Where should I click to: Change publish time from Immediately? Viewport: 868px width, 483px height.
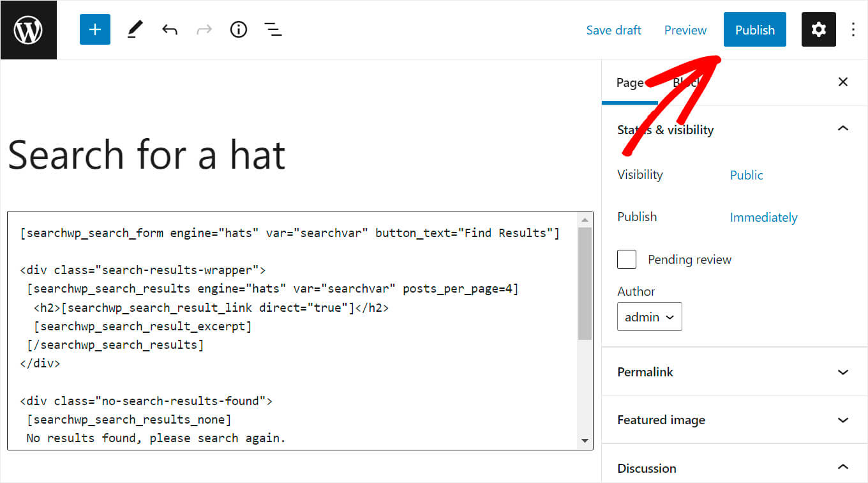click(x=764, y=217)
